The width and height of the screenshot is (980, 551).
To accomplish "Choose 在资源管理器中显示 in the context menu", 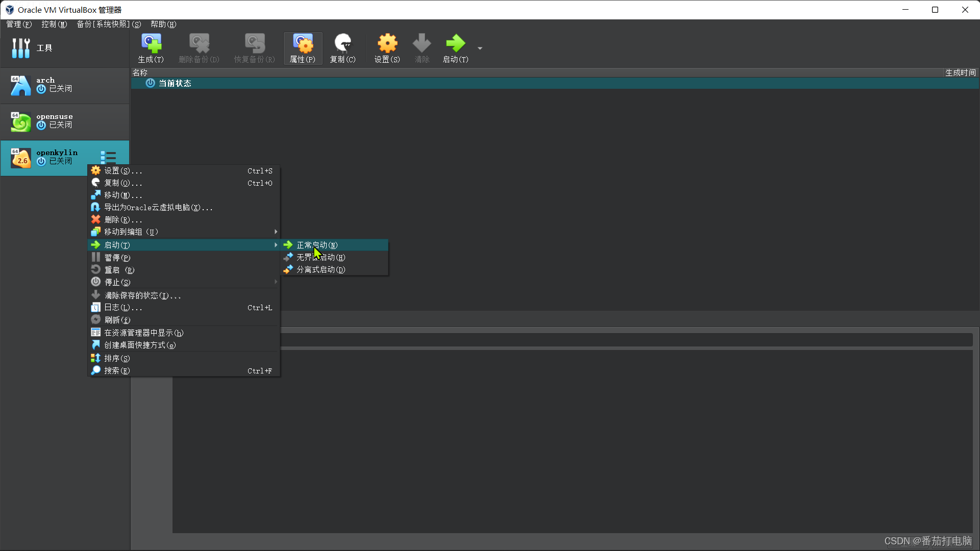I will pyautogui.click(x=184, y=333).
